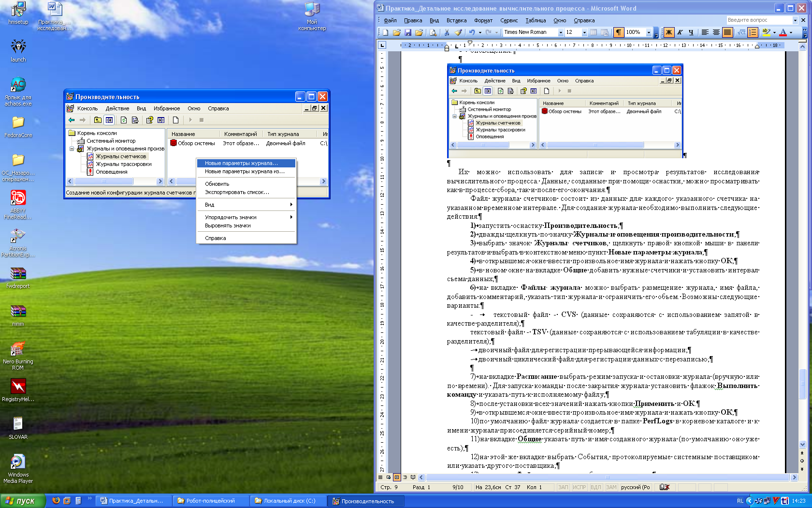The height and width of the screenshot is (508, 812).
Task: Open the пуск Start button
Action: click(23, 501)
